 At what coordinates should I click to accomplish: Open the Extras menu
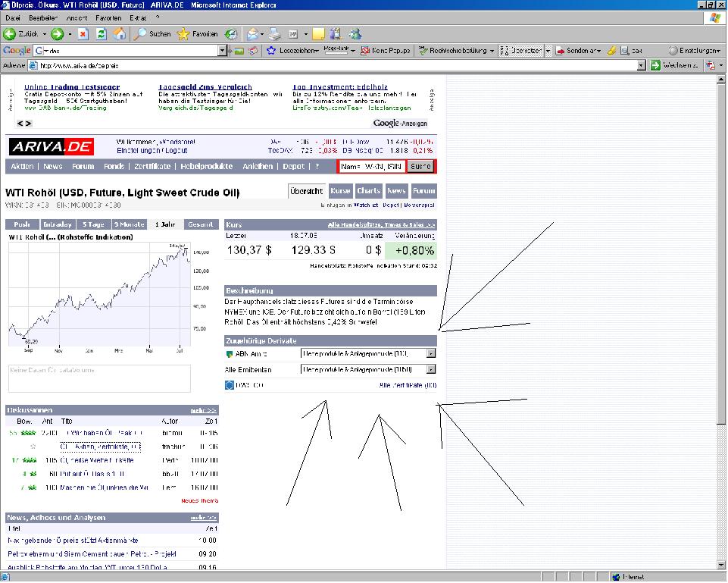[139, 18]
